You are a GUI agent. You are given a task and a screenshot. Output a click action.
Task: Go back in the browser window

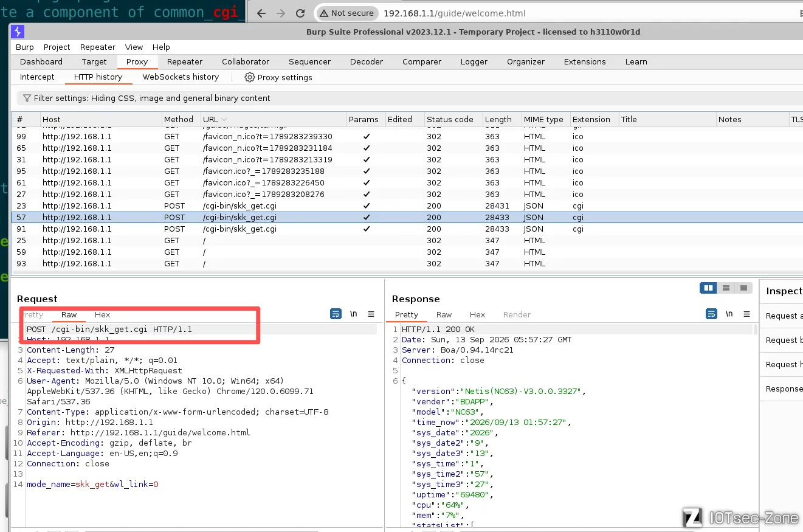pos(261,13)
